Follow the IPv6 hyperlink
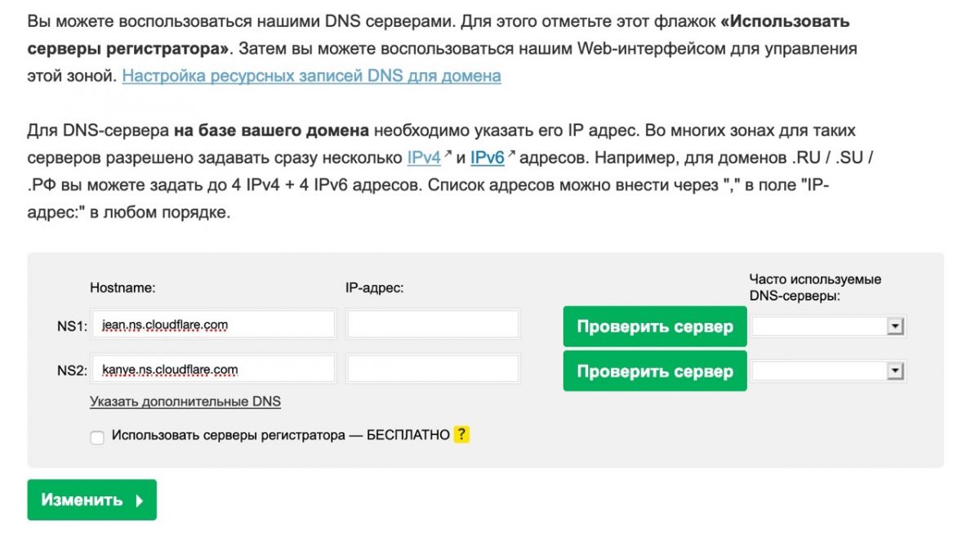Viewport: 980px width, 546px height. coord(487,157)
